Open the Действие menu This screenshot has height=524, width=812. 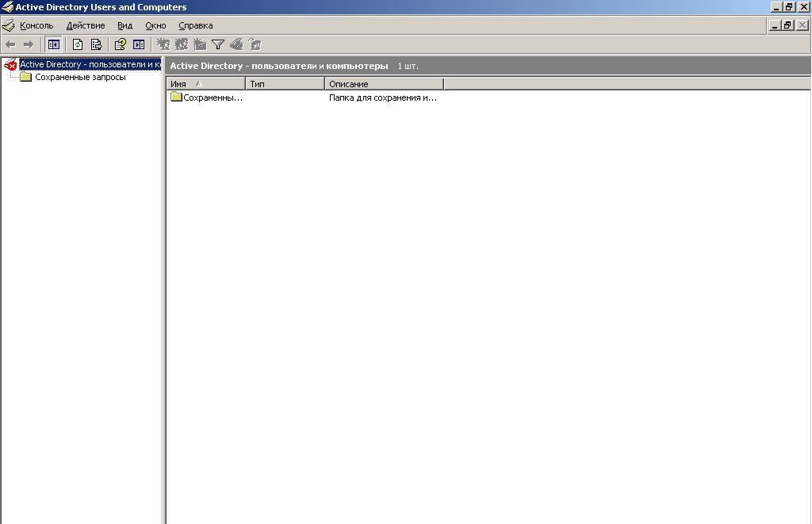point(86,25)
